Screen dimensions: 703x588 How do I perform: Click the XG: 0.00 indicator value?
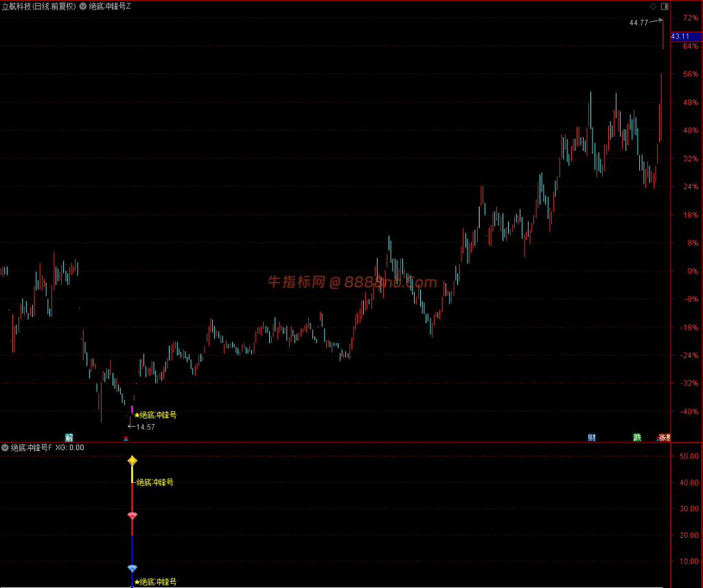tap(69, 447)
